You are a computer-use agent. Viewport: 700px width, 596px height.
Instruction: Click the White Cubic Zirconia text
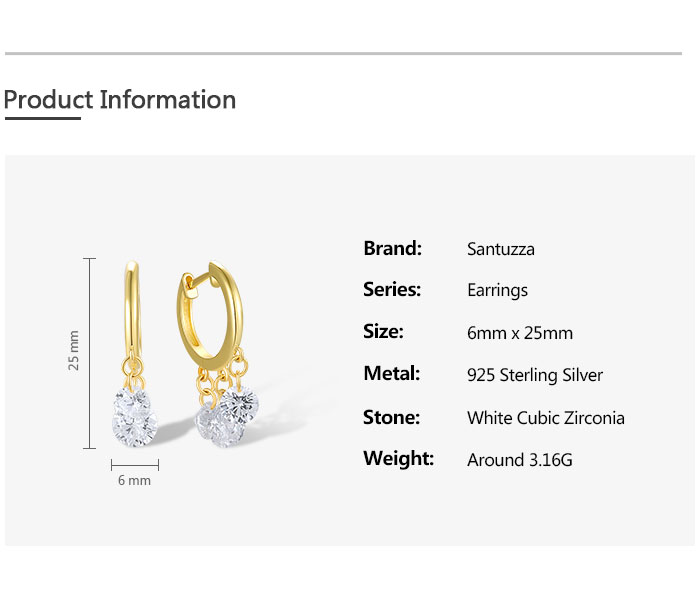[x=545, y=418]
